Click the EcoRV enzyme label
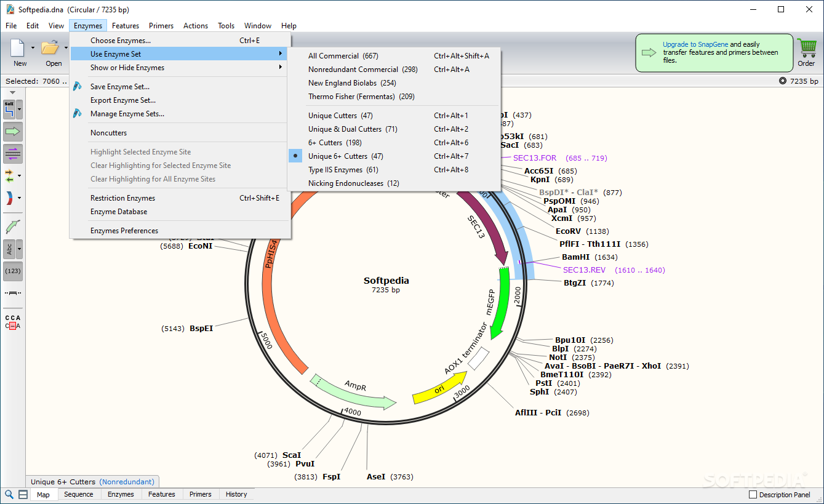 pyautogui.click(x=568, y=231)
